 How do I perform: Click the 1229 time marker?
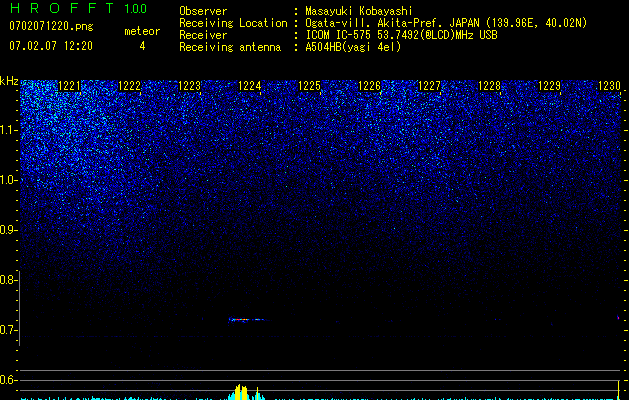(549, 86)
